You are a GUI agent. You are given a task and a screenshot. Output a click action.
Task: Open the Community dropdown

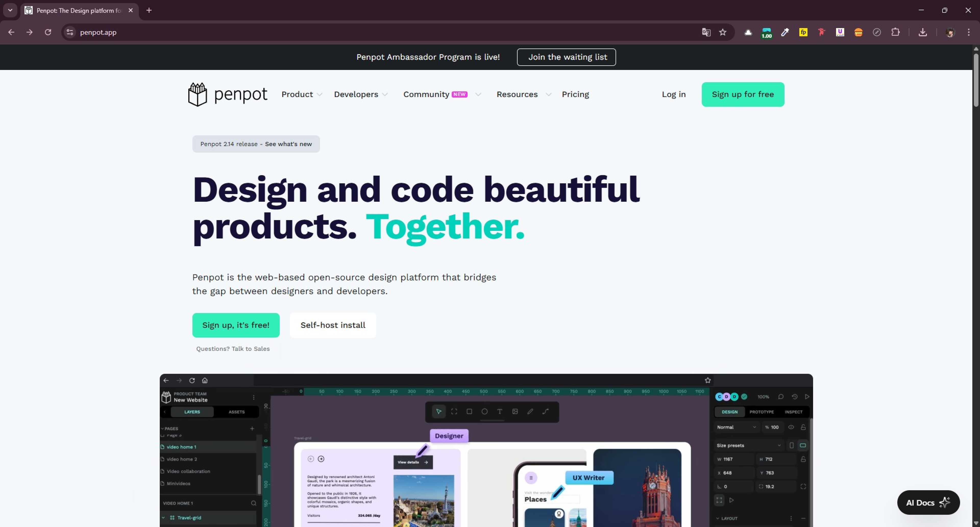pos(442,94)
